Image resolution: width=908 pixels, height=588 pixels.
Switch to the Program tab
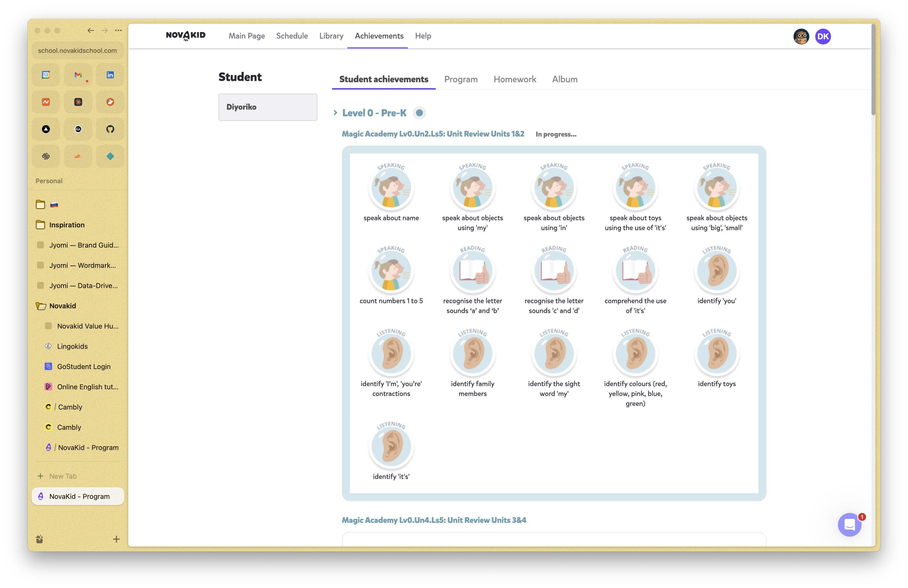(x=460, y=79)
